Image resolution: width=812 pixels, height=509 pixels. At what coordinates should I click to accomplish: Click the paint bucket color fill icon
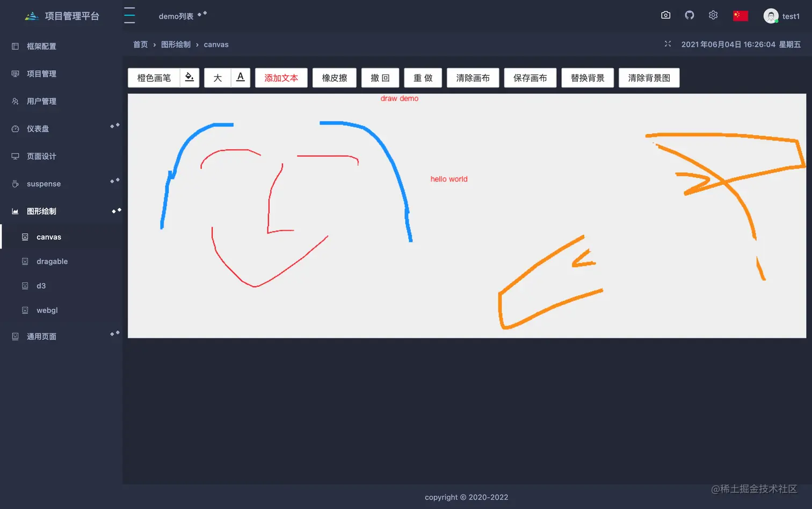click(189, 77)
